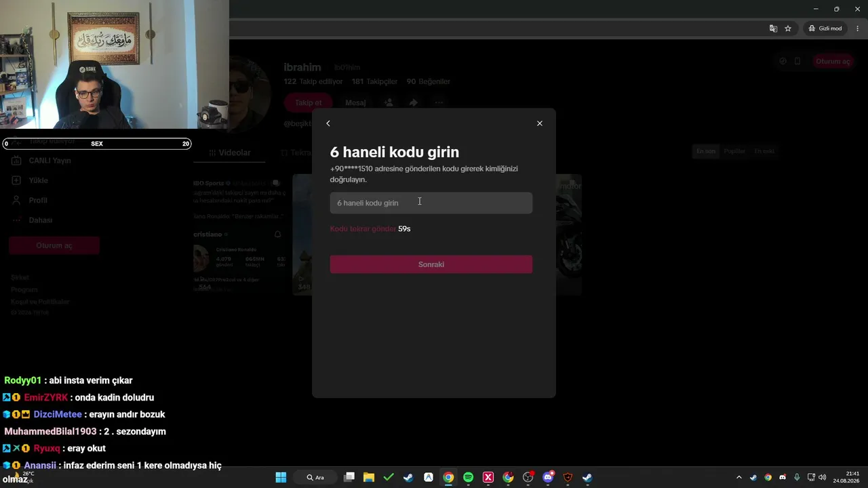Click the Chrome system tray icon
868x488 pixels.
click(768, 477)
